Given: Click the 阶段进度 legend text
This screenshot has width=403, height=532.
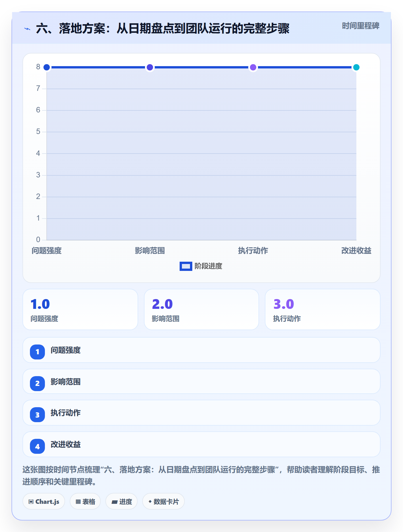Looking at the screenshot, I should (208, 266).
